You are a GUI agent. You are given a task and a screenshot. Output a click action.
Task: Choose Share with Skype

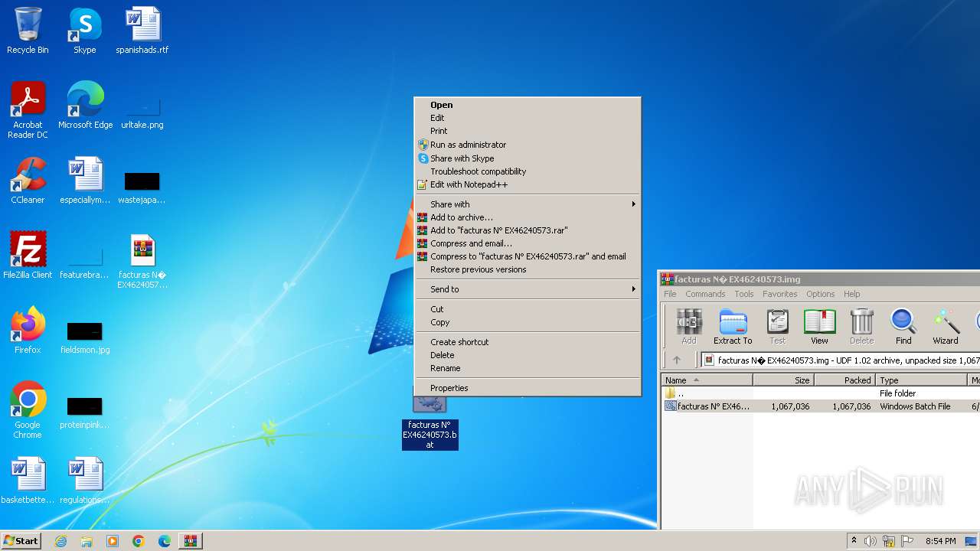click(528, 158)
